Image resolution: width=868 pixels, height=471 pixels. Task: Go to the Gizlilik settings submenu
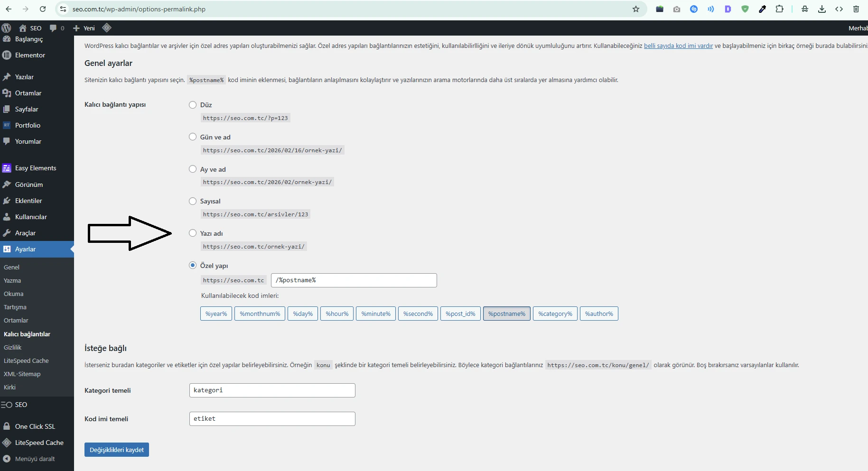pos(12,347)
